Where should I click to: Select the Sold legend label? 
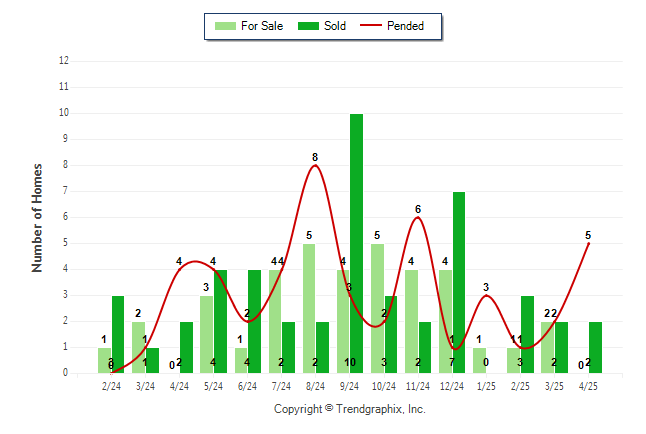point(335,26)
